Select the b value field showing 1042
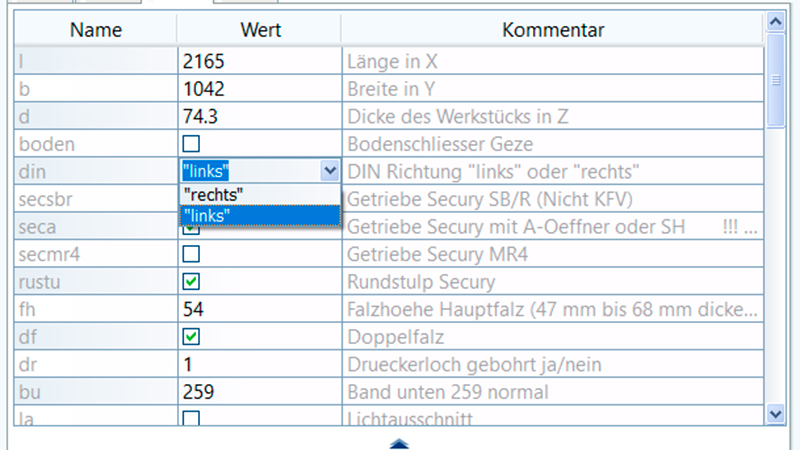The image size is (800, 450). tap(260, 89)
